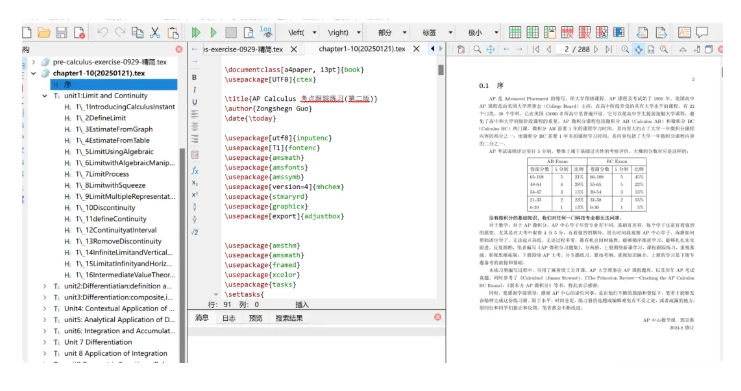Open the 消息 messages tab
741x391 pixels.
click(202, 318)
